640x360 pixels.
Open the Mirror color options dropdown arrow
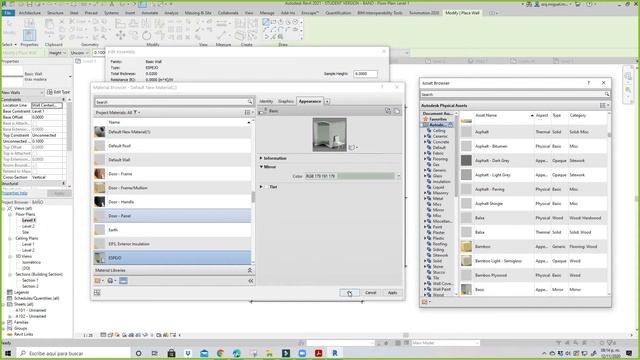(x=398, y=176)
